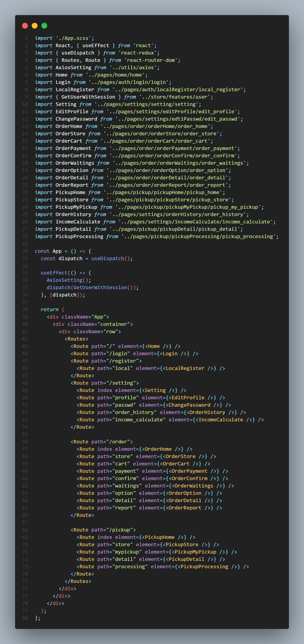Click '../pages/order/orderOption/order_option' path
Viewport: 304px width, 644px height.
[167, 170]
